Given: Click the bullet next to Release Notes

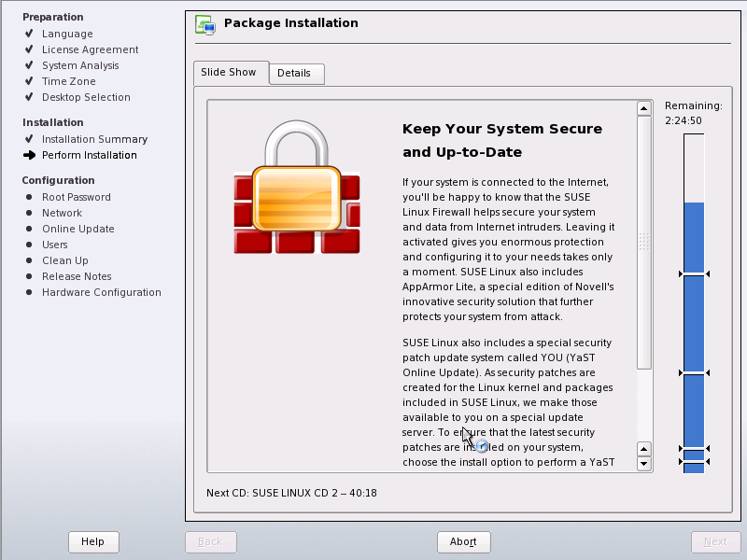Looking at the screenshot, I should click(29, 276).
